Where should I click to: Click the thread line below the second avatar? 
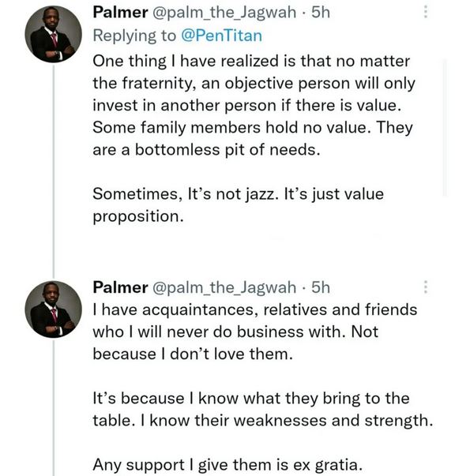[x=54, y=407]
